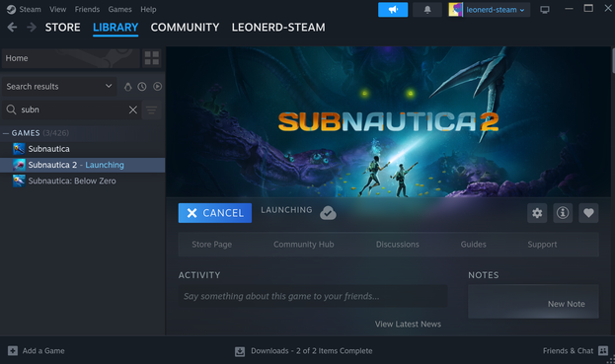Switch to the LIBRARY tab
The height and width of the screenshot is (364, 615).
click(x=115, y=28)
